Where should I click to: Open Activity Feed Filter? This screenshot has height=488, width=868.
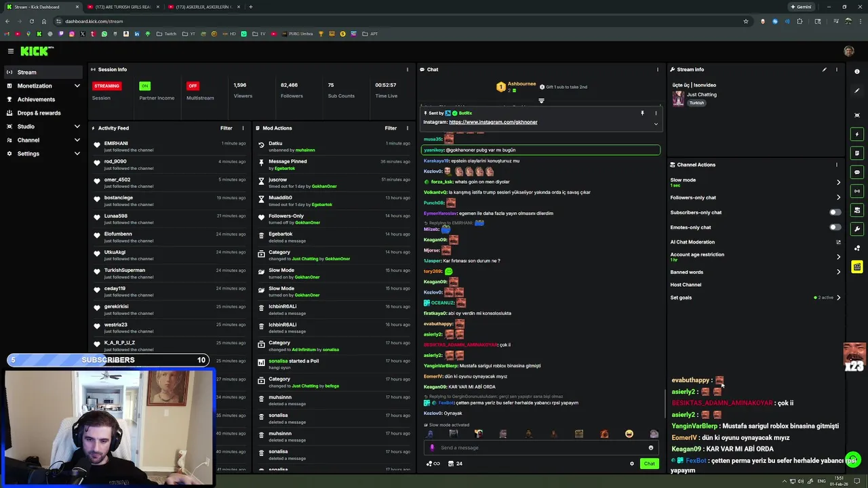point(226,128)
